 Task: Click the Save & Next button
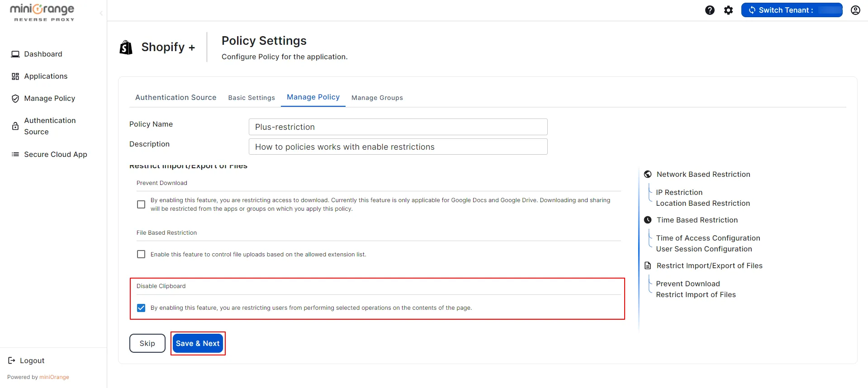[x=198, y=343]
